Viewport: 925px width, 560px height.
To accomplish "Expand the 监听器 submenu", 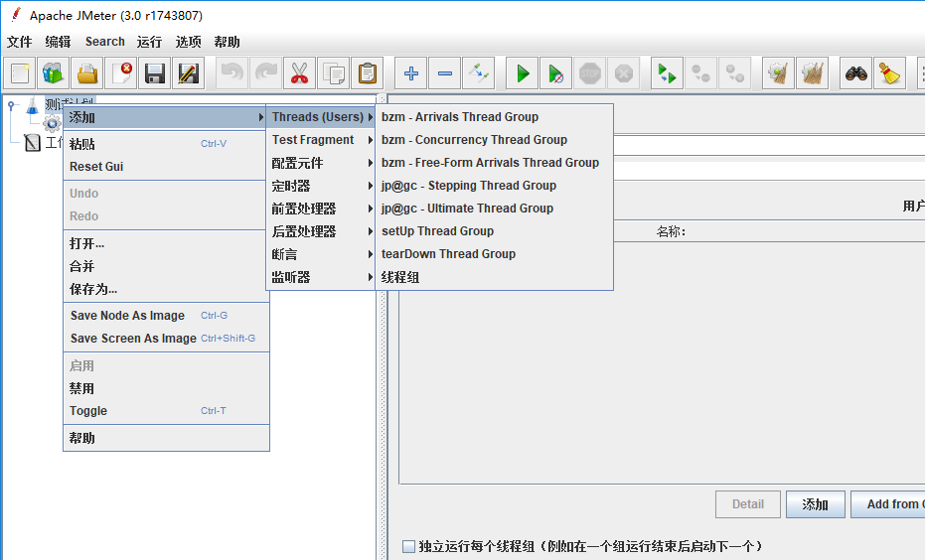I will [x=321, y=277].
